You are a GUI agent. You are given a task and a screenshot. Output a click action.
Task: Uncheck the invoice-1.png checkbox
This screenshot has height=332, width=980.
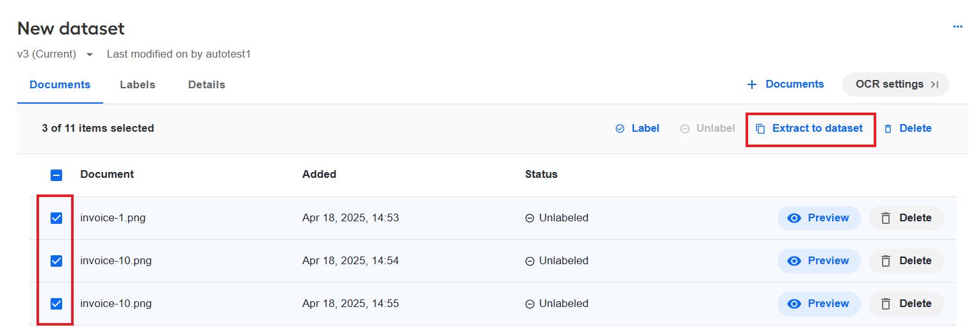click(x=56, y=218)
